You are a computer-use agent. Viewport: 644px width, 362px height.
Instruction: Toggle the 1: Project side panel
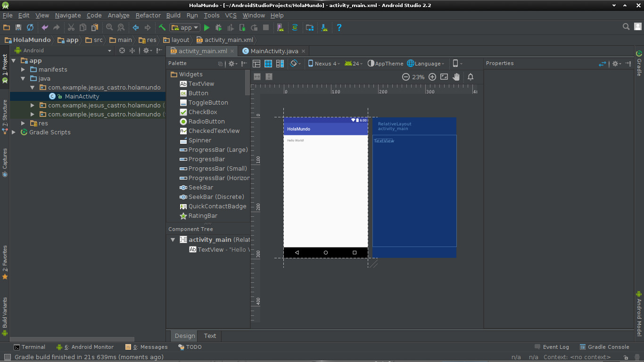pyautogui.click(x=5, y=69)
